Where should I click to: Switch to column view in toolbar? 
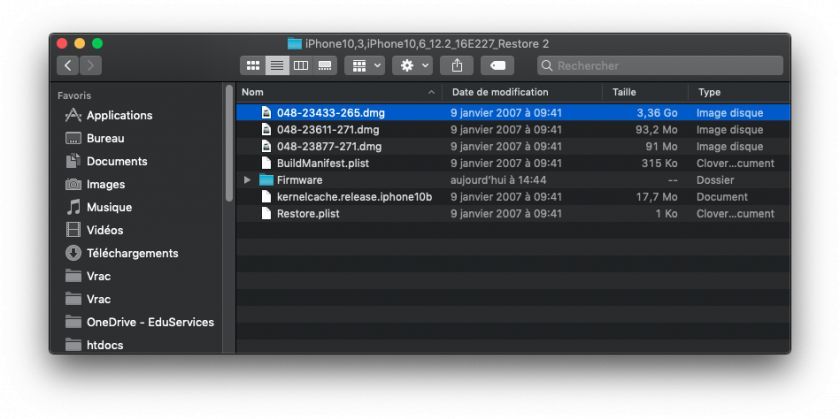[x=300, y=65]
